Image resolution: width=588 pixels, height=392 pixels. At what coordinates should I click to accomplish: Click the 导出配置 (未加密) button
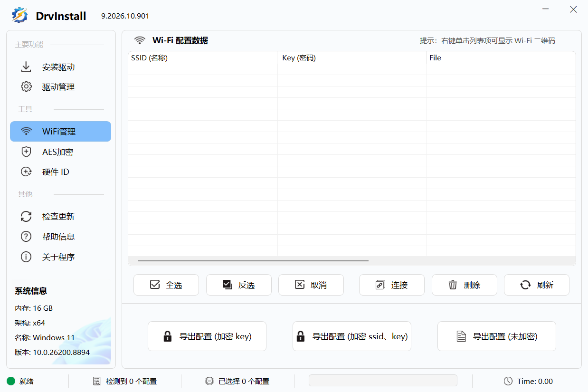497,336
